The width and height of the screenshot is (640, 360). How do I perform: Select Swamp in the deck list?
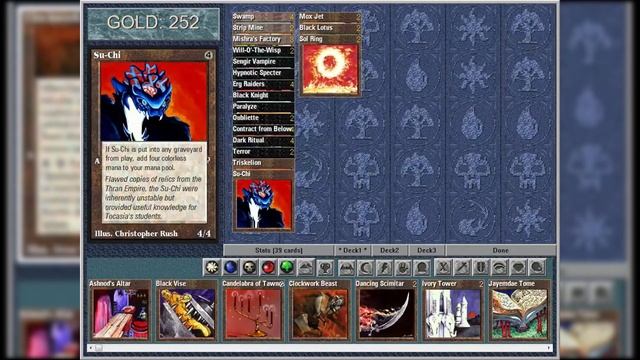coord(263,17)
